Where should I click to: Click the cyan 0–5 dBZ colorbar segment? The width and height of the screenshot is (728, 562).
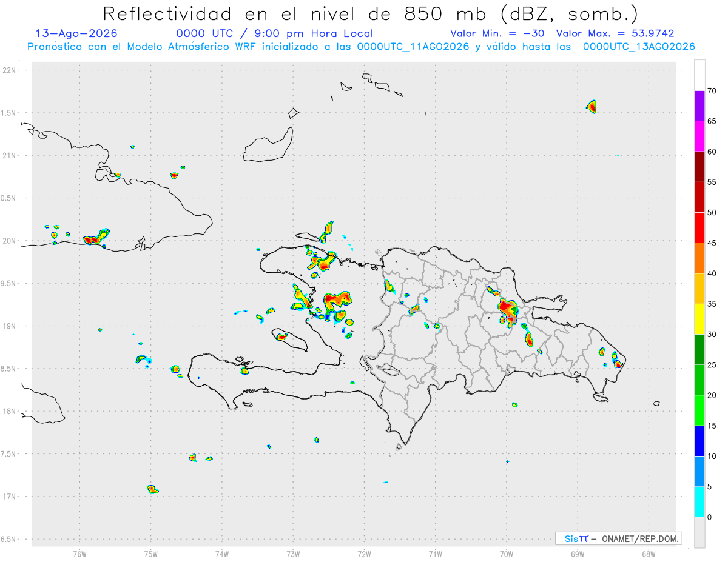(x=699, y=502)
